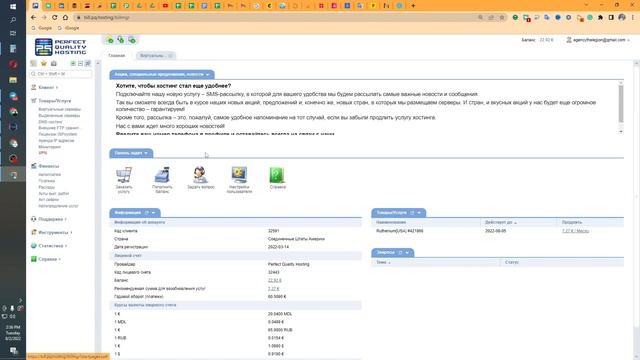Open the Ask a question support agent icon
The height and width of the screenshot is (360, 640).
(x=200, y=176)
